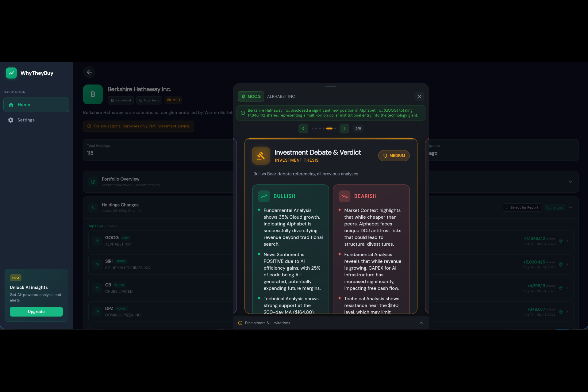Select the second pagination dot

(x=316, y=129)
